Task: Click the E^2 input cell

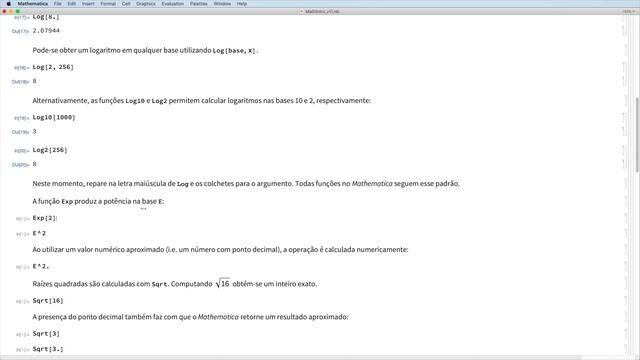Action: 39,233
